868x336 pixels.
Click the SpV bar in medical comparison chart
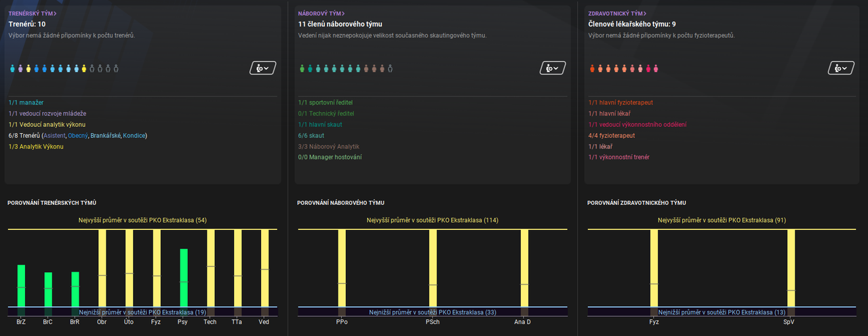(x=791, y=272)
